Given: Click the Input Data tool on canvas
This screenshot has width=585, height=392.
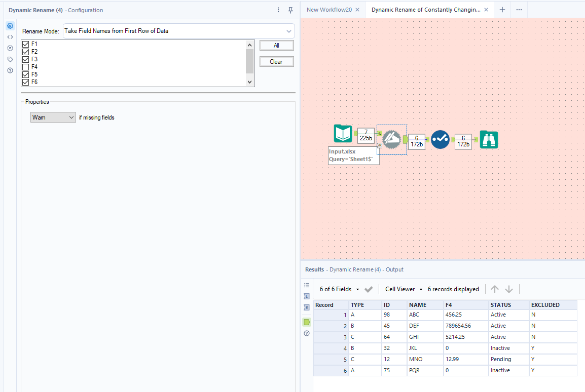Looking at the screenshot, I should [x=343, y=134].
